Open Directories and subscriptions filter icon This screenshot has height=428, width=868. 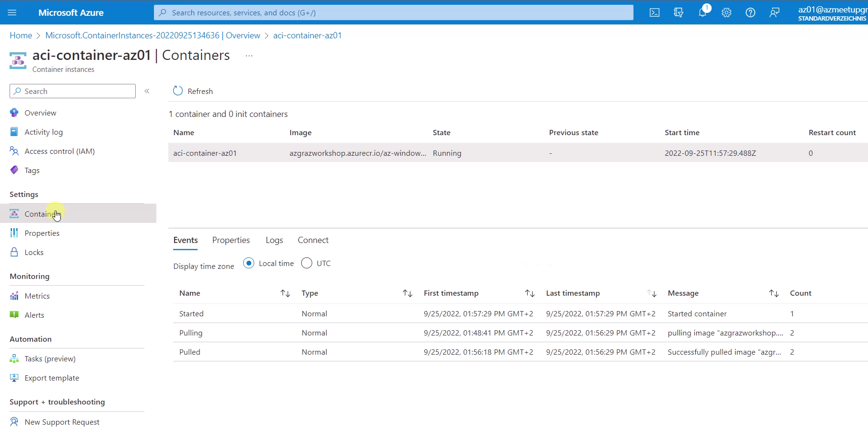click(679, 12)
